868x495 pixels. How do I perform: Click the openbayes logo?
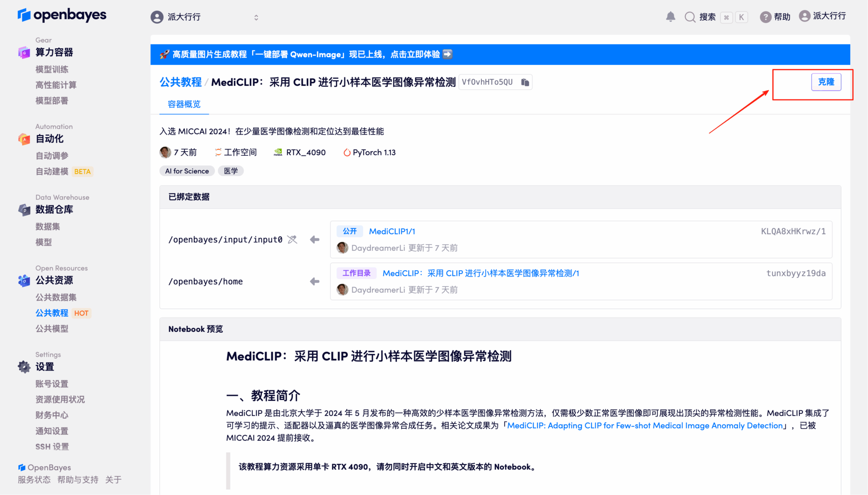tap(62, 15)
